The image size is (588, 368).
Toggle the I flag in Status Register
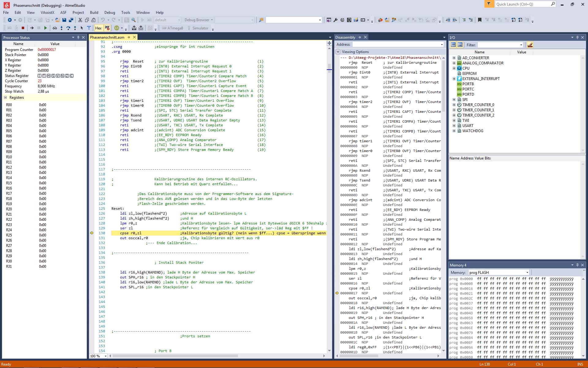pyautogui.click(x=40, y=76)
